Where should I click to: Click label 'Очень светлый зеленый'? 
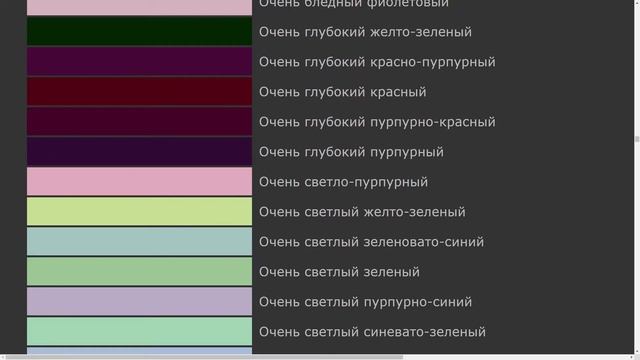[x=339, y=272]
